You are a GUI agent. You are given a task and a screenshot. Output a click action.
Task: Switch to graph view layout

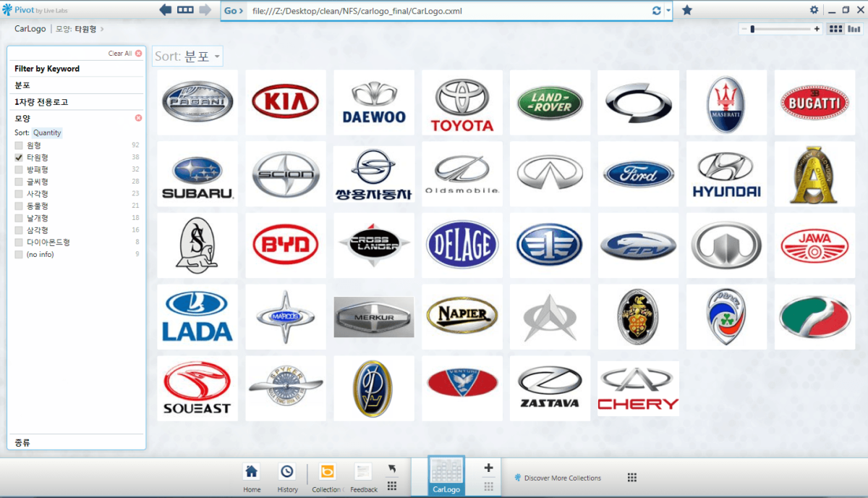click(x=854, y=29)
